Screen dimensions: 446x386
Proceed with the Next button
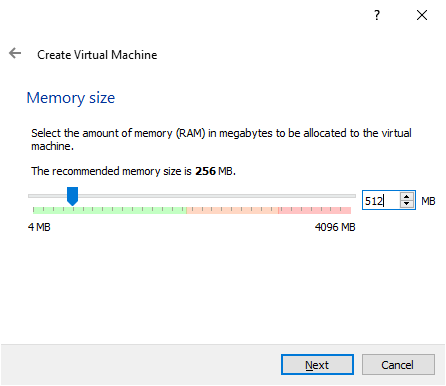tap(317, 365)
